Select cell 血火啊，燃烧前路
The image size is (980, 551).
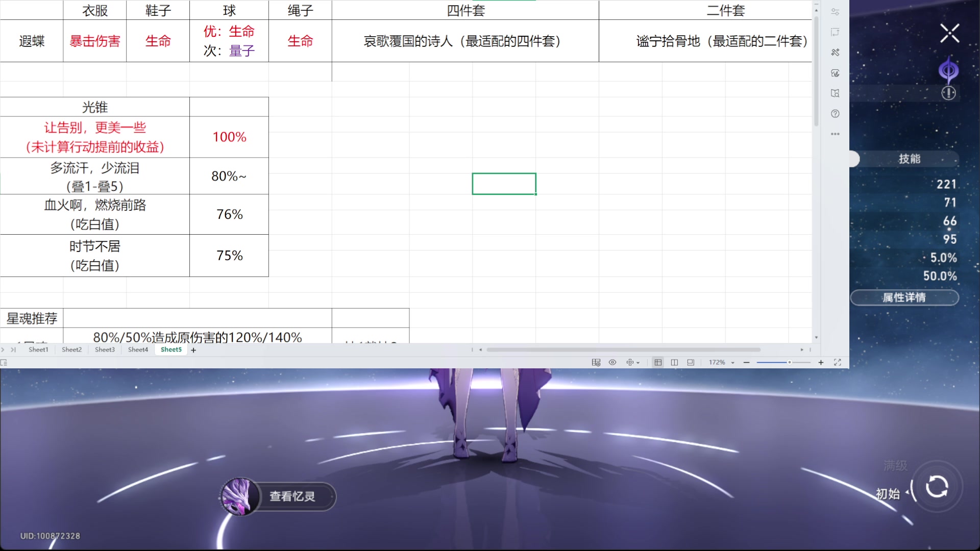point(95,214)
